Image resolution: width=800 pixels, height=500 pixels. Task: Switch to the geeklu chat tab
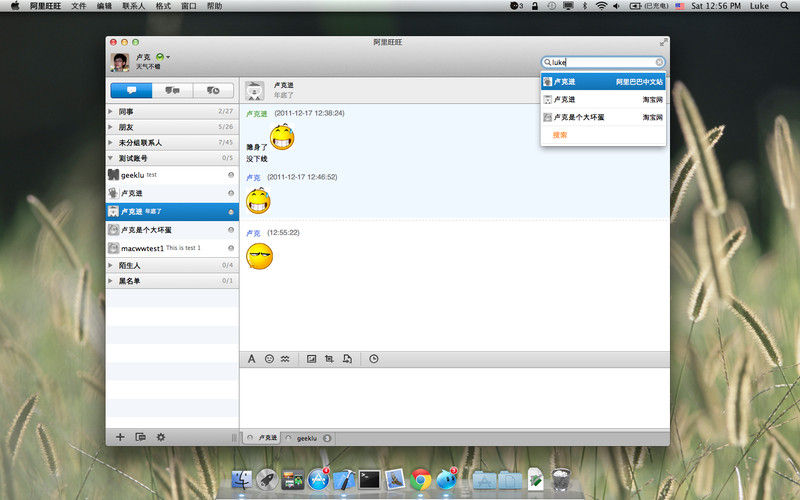pos(308,438)
